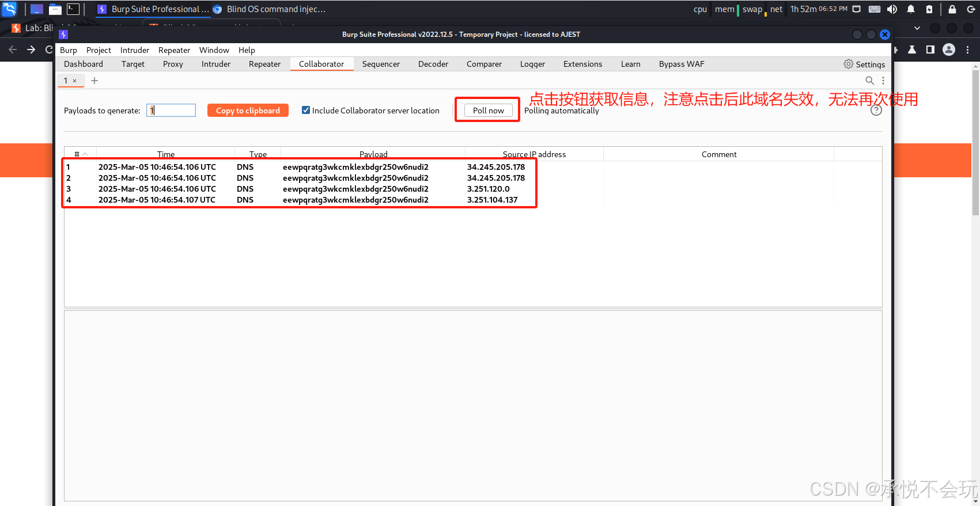Open the Kali Linux applications menu
This screenshot has height=506, width=980.
(9, 9)
